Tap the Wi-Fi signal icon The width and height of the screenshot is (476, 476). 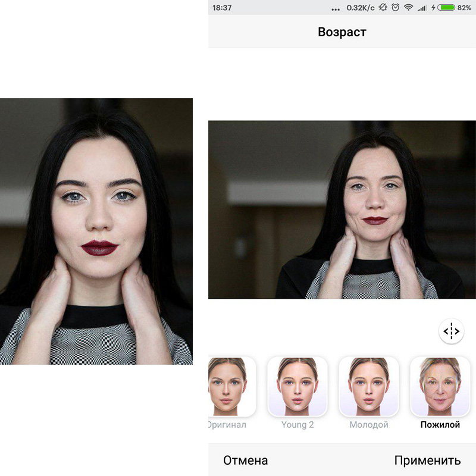408,8
